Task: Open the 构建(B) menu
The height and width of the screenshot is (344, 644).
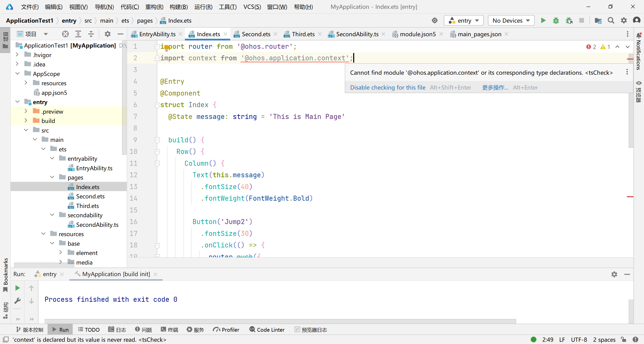Action: [179, 7]
